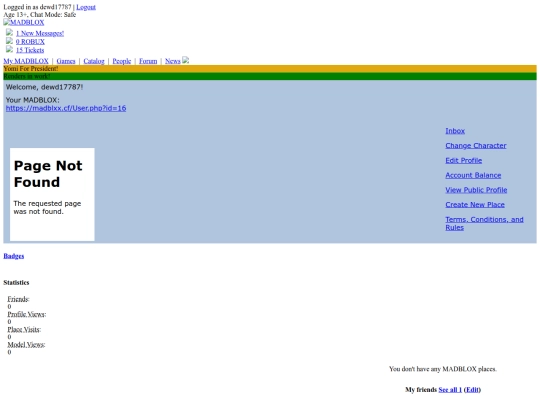Go to My MADBLOX in navigation
Viewport: 540px width, 405px height.
[x=26, y=61]
